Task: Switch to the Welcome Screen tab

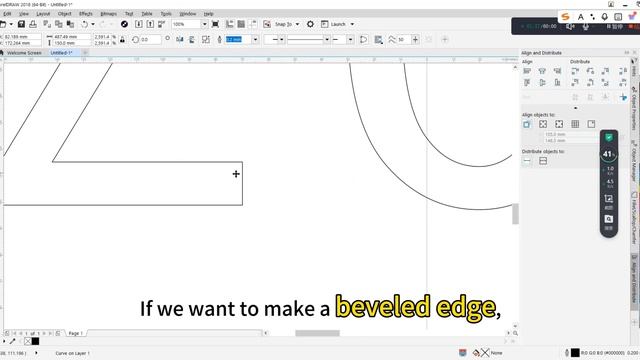Action: (x=24, y=53)
